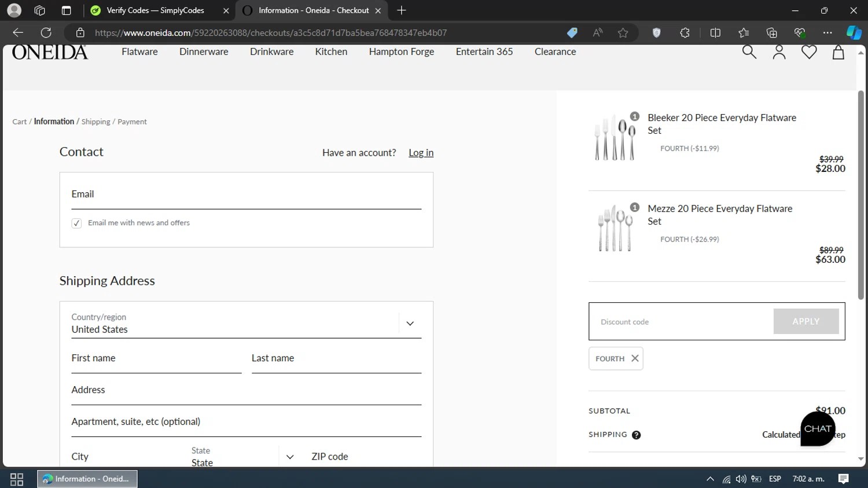Screen dimensions: 868x488
Task: Expand the Country/region dropdown
Action: [410, 324]
